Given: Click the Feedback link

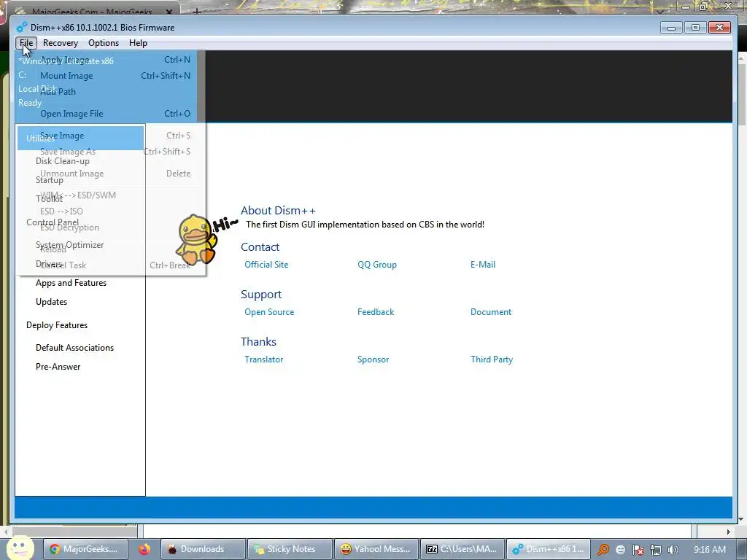Looking at the screenshot, I should click(x=376, y=312).
